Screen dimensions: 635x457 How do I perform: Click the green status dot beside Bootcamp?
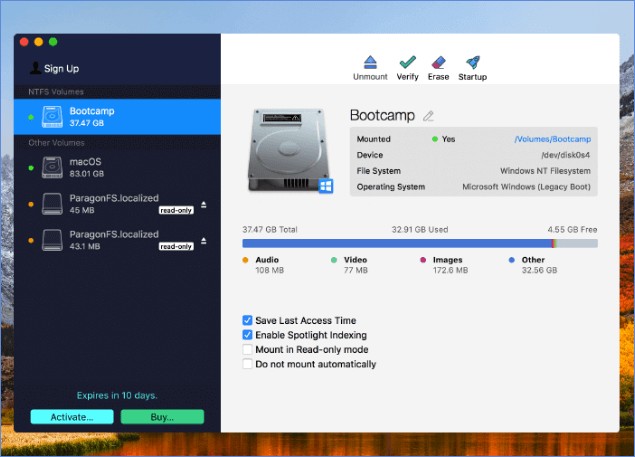tap(31, 117)
